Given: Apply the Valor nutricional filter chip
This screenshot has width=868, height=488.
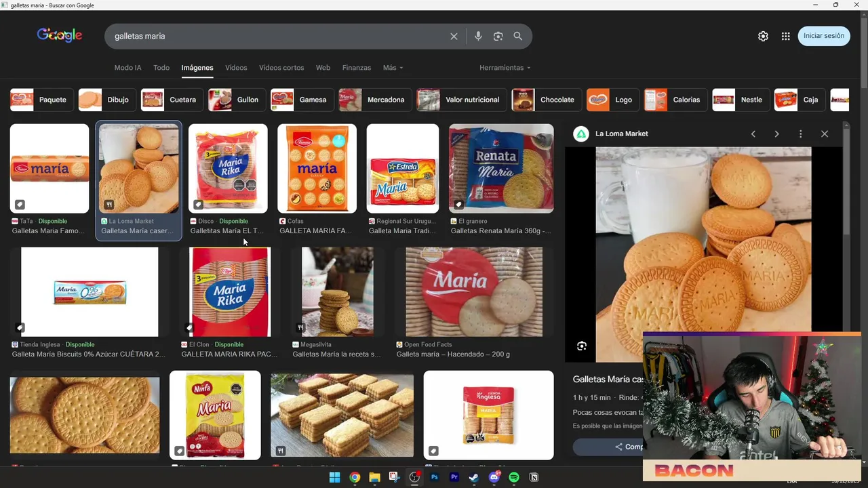Looking at the screenshot, I should tap(461, 100).
